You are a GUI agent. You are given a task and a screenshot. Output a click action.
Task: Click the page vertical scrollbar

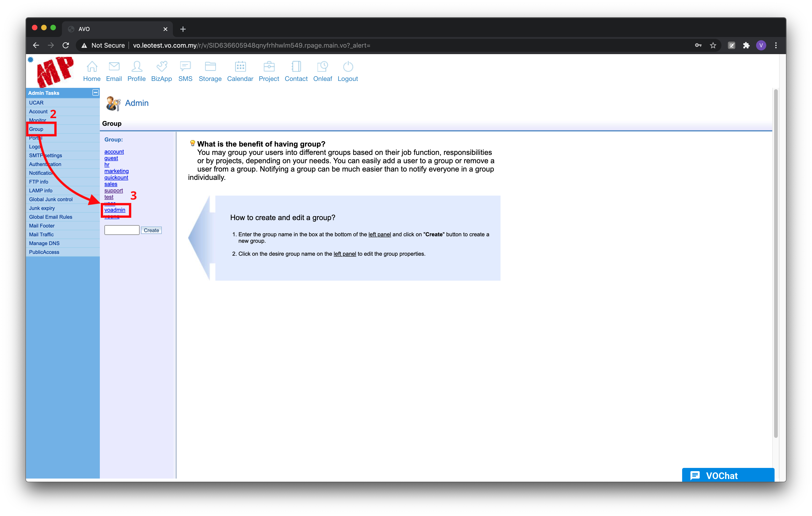[x=775, y=263]
